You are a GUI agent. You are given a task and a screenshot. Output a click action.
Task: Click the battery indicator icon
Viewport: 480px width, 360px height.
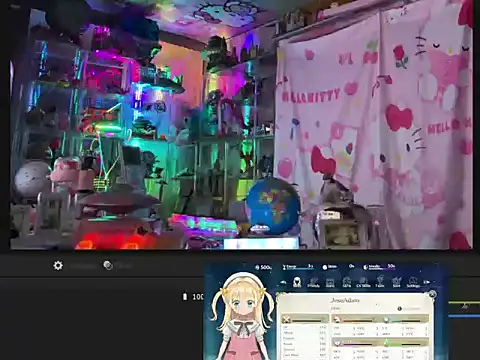185,296
